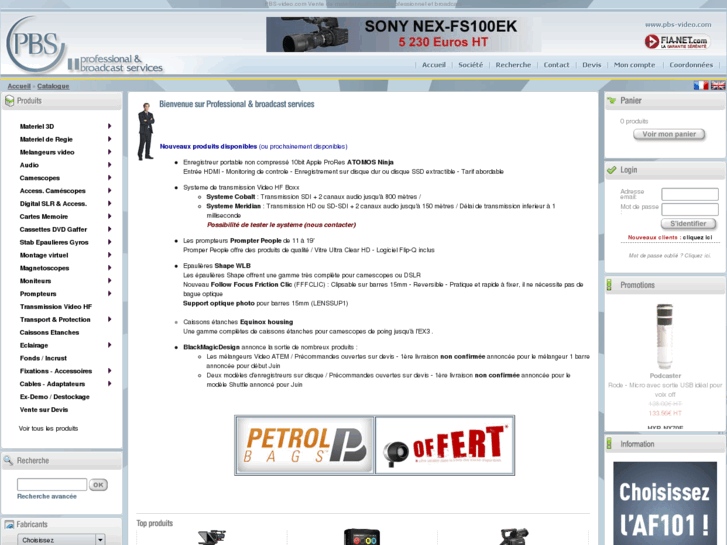Open the Fabricants Choisissez dropdown
The width and height of the screenshot is (727, 545).
tap(61, 540)
